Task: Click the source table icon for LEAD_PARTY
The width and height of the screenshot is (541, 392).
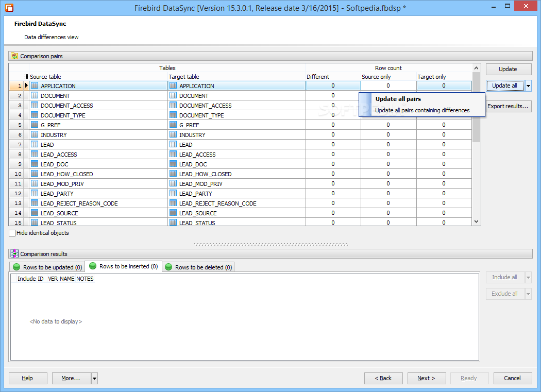Action: pos(35,193)
